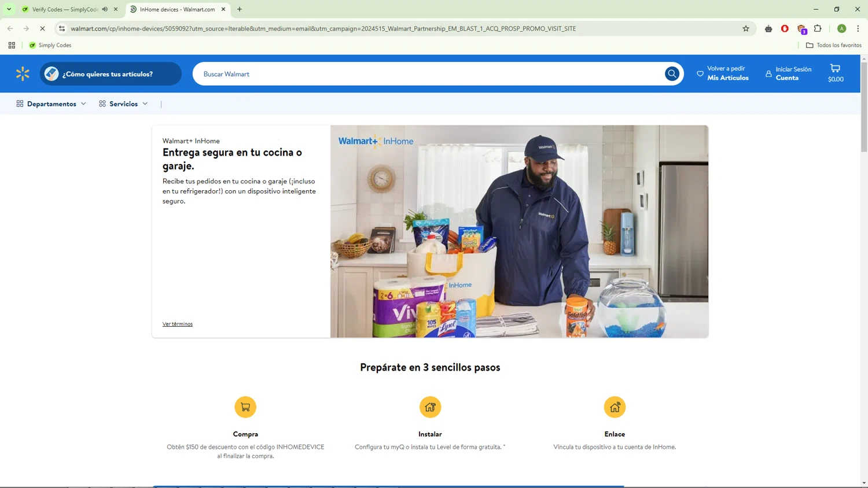Close the Verify Codes tab

(x=116, y=9)
